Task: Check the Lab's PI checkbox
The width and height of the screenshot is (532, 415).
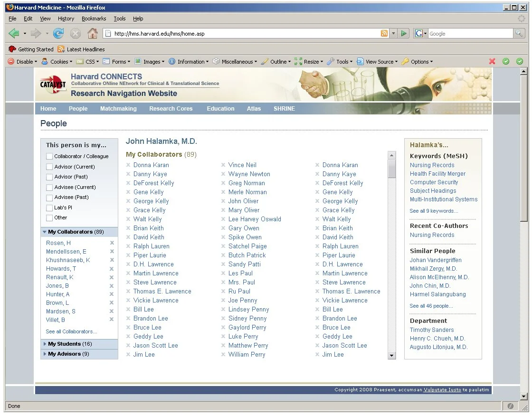Action: click(x=49, y=207)
